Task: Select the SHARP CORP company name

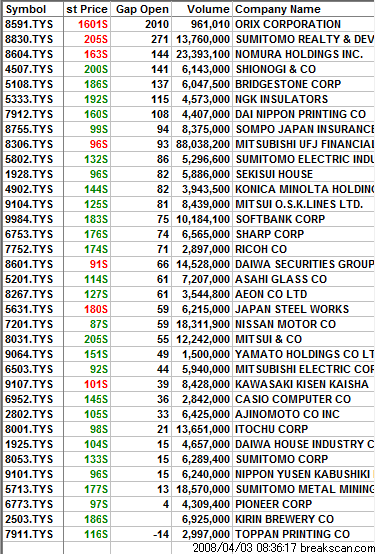Action: point(270,234)
